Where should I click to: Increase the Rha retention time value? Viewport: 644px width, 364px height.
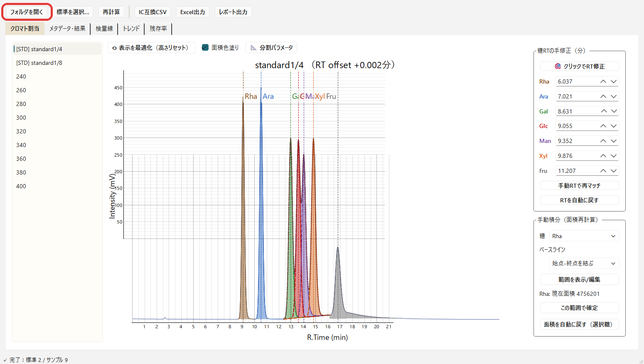(x=603, y=81)
